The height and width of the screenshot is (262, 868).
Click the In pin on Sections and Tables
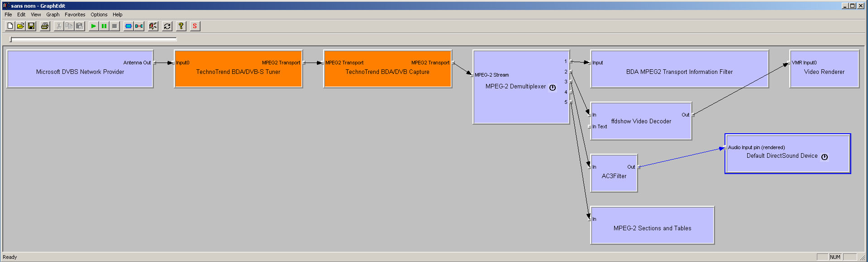595,219
